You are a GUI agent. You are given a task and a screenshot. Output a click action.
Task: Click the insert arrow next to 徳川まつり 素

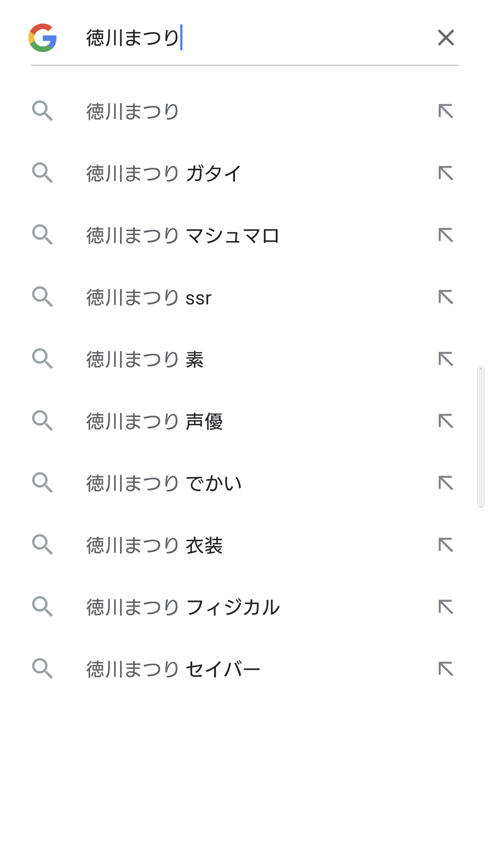click(446, 359)
